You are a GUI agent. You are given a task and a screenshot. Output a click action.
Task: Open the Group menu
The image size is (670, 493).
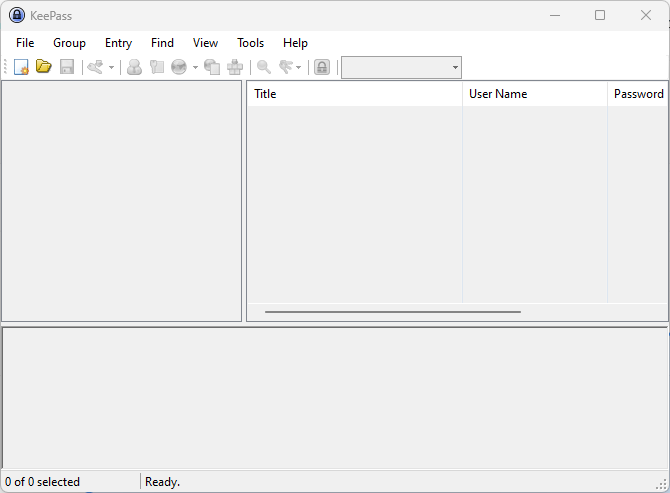point(69,43)
